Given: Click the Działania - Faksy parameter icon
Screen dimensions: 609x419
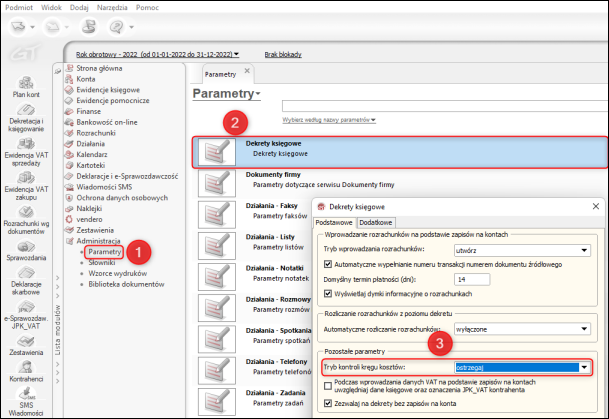Looking at the screenshot, I should coord(217,214).
